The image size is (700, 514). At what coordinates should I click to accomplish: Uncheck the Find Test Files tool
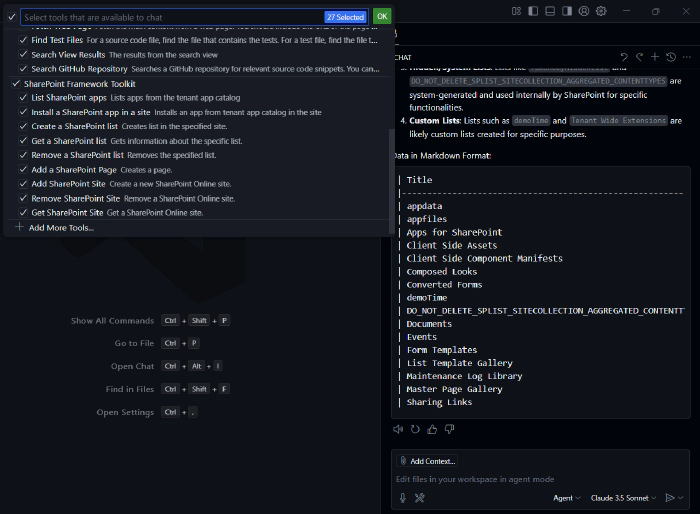tap(23, 40)
